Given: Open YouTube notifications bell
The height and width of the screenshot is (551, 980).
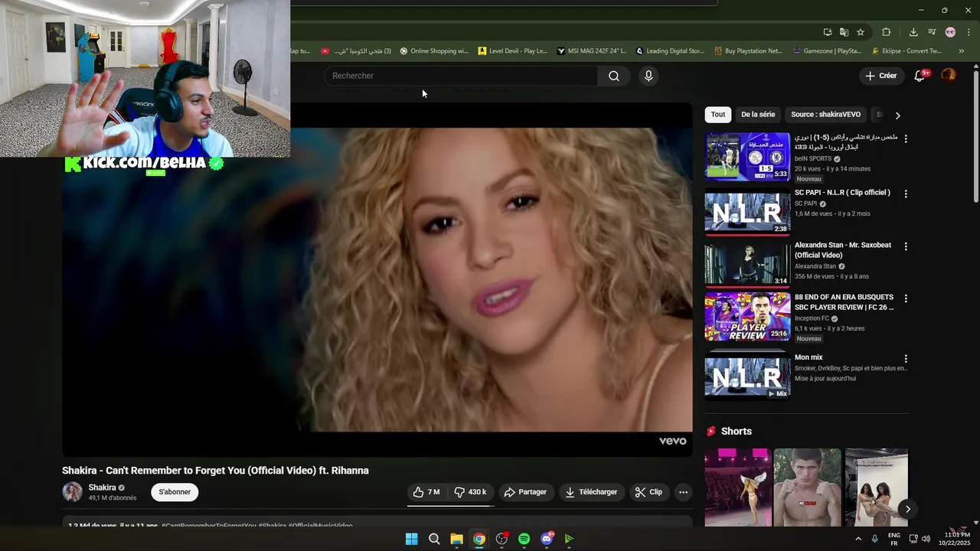Looking at the screenshot, I should [920, 76].
